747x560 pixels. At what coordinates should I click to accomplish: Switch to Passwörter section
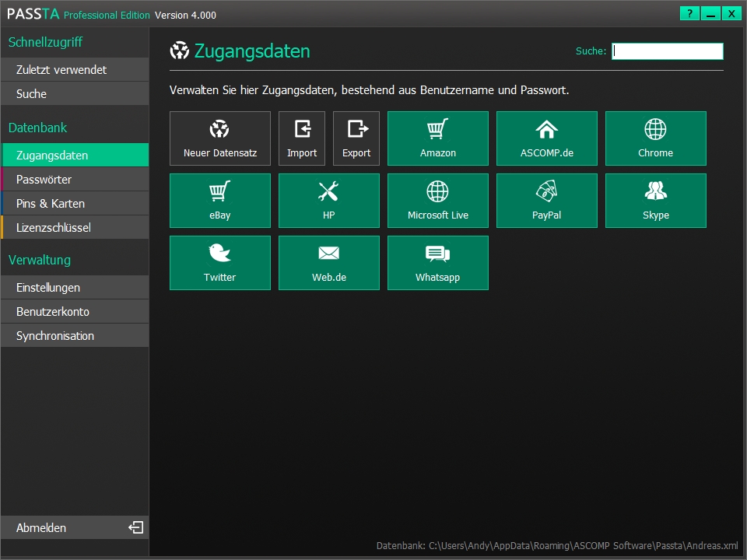coord(75,180)
